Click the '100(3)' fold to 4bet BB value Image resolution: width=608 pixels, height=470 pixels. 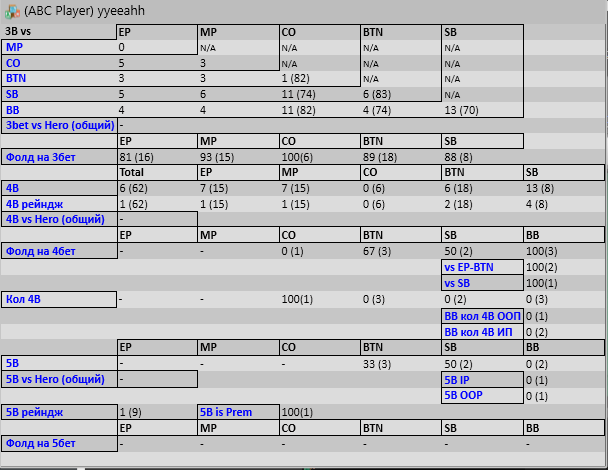[x=541, y=251]
